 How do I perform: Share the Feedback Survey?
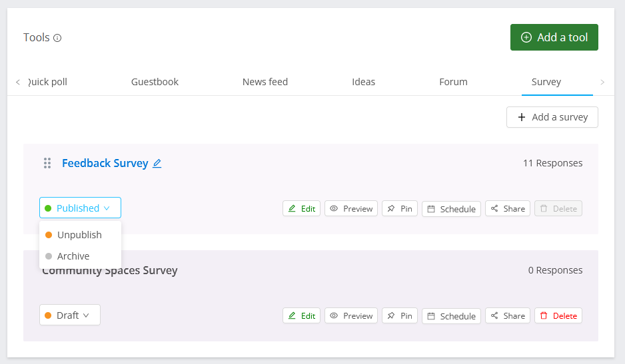(x=508, y=209)
